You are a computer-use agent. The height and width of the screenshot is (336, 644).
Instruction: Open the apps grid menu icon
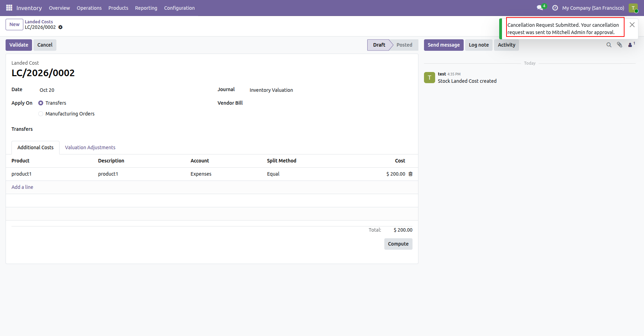(9, 8)
